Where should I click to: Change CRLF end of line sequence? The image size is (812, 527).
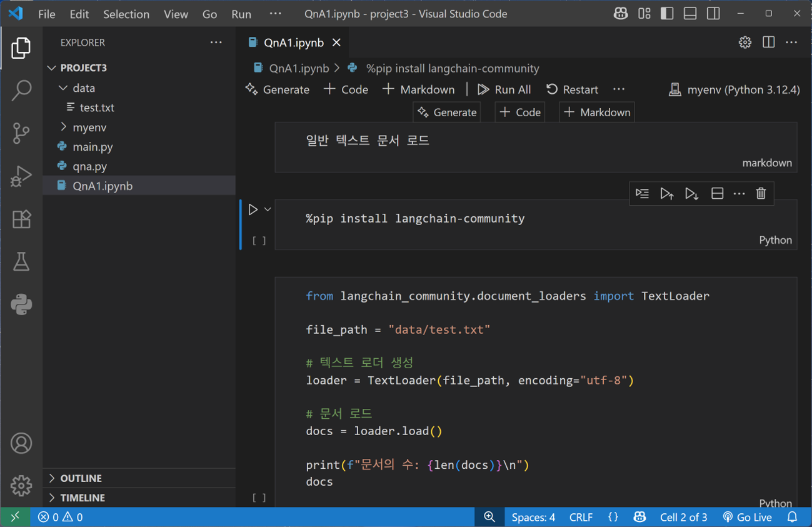(x=581, y=517)
